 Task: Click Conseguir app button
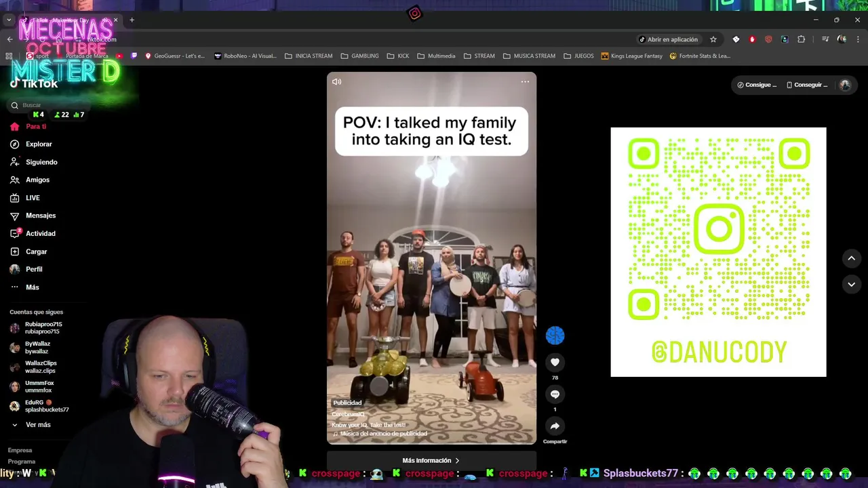click(807, 85)
